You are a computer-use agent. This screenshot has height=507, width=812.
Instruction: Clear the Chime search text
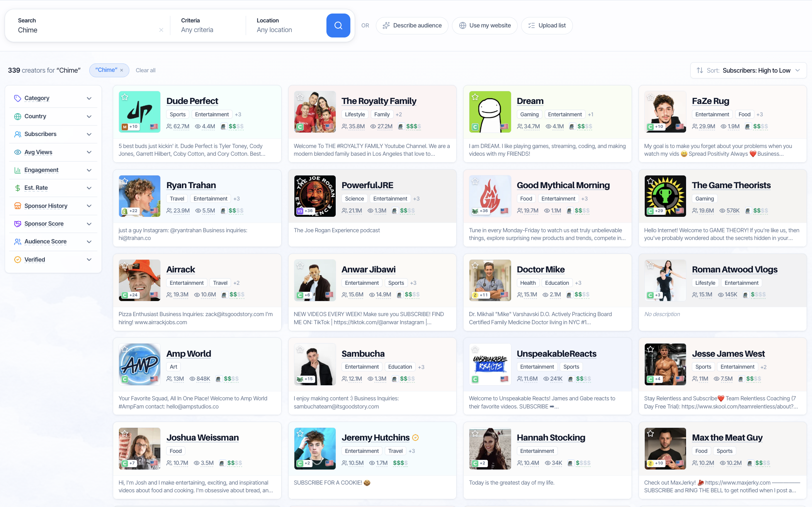(161, 30)
